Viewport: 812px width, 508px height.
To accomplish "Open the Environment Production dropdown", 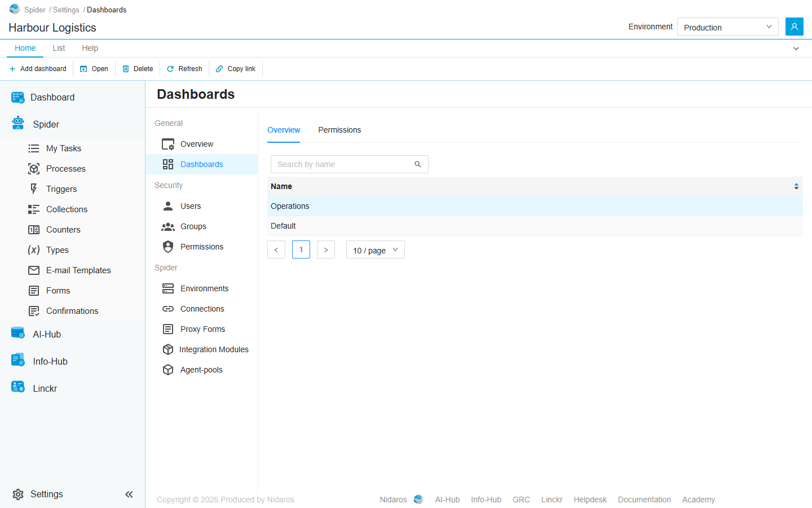I will (727, 27).
